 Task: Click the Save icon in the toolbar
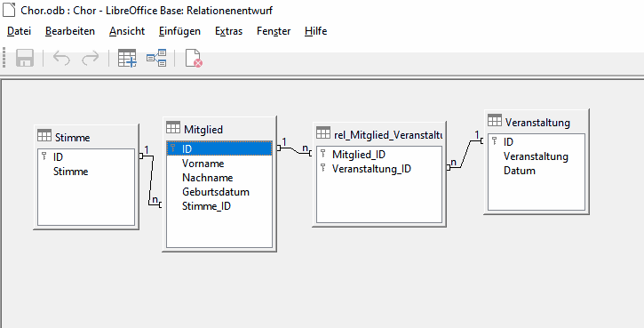25,59
